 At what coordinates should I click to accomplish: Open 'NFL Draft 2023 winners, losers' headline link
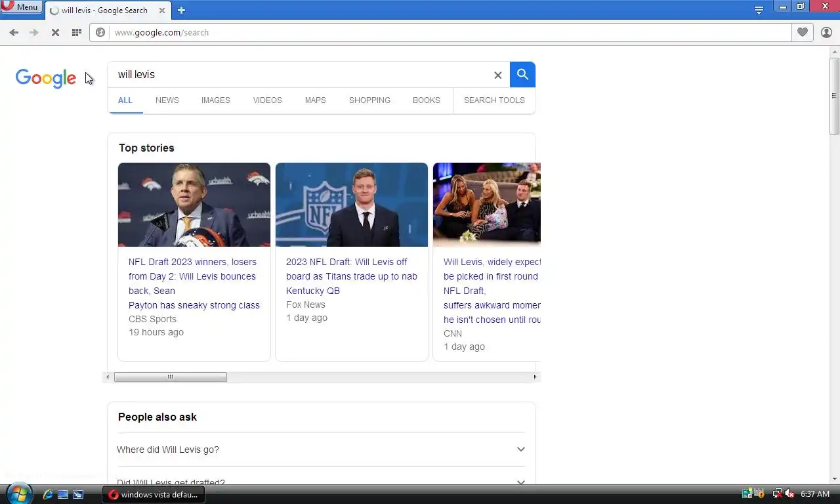[x=194, y=283]
